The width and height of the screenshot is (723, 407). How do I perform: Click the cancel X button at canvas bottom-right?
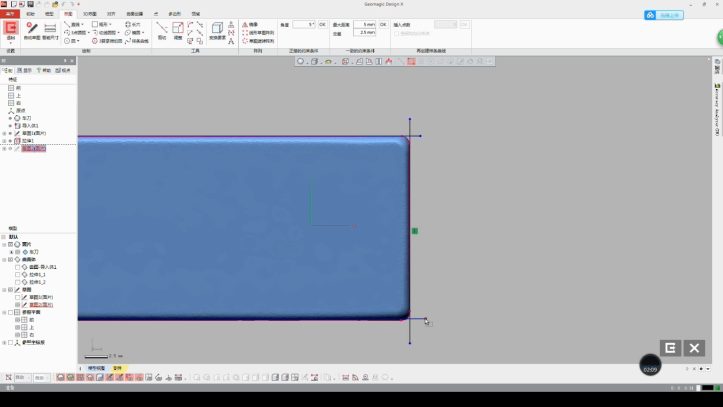tap(694, 348)
